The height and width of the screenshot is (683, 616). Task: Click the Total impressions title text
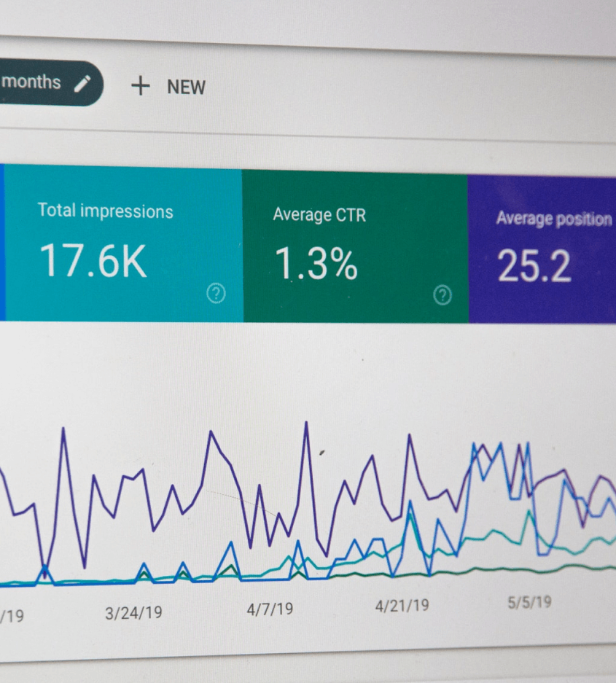pos(105,211)
